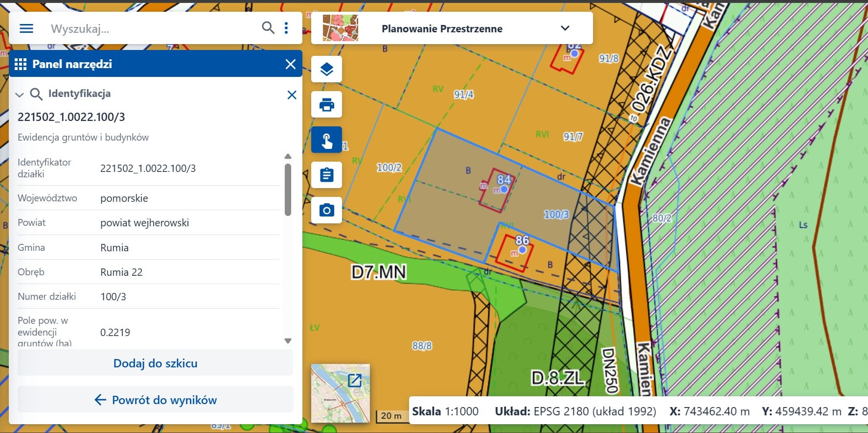Viewport: 868px width, 433px height.
Task: Open the clipboard report tool
Action: tap(326, 175)
